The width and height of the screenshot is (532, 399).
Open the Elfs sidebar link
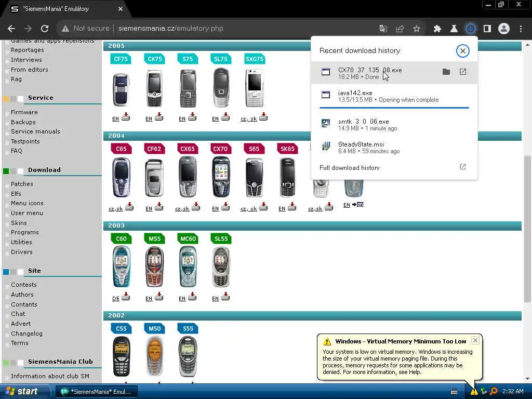pos(16,194)
